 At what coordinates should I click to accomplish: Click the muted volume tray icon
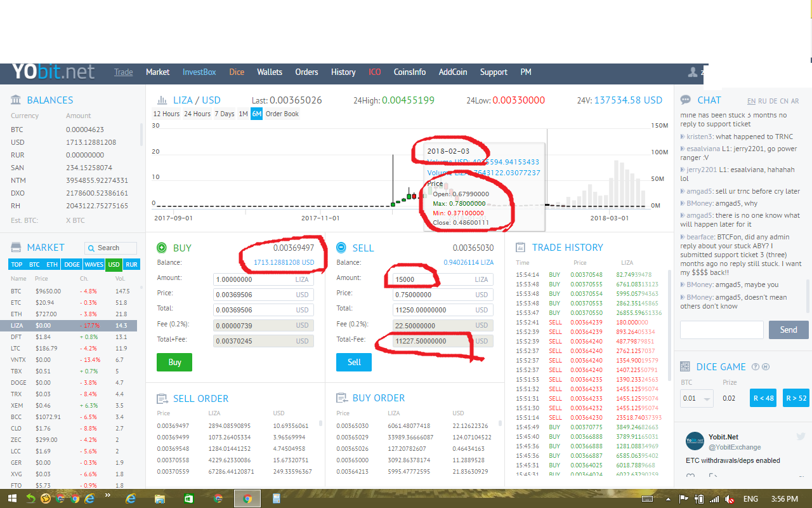pyautogui.click(x=729, y=499)
